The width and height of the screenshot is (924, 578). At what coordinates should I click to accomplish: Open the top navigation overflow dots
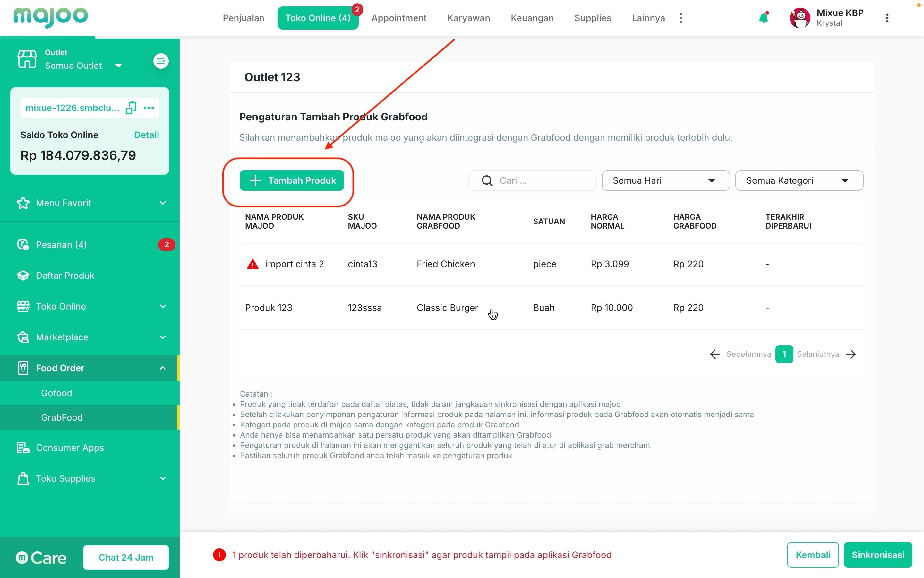pyautogui.click(x=680, y=18)
